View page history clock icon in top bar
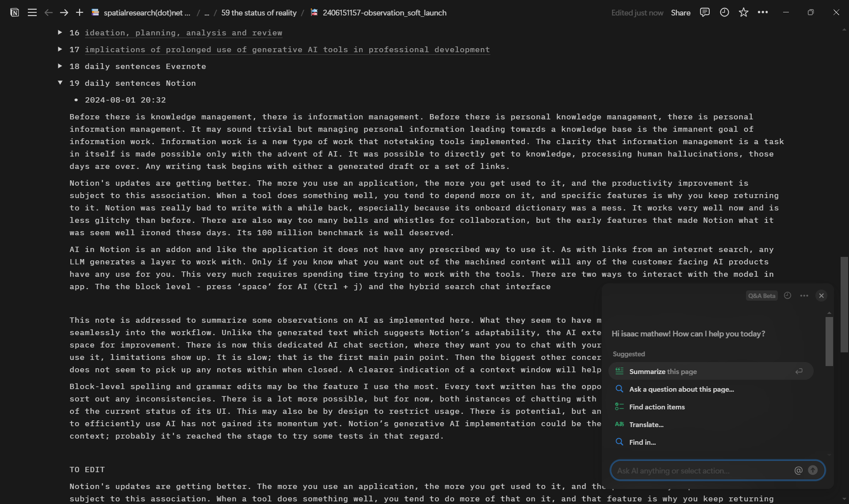Viewport: 849px width, 504px height. point(724,12)
